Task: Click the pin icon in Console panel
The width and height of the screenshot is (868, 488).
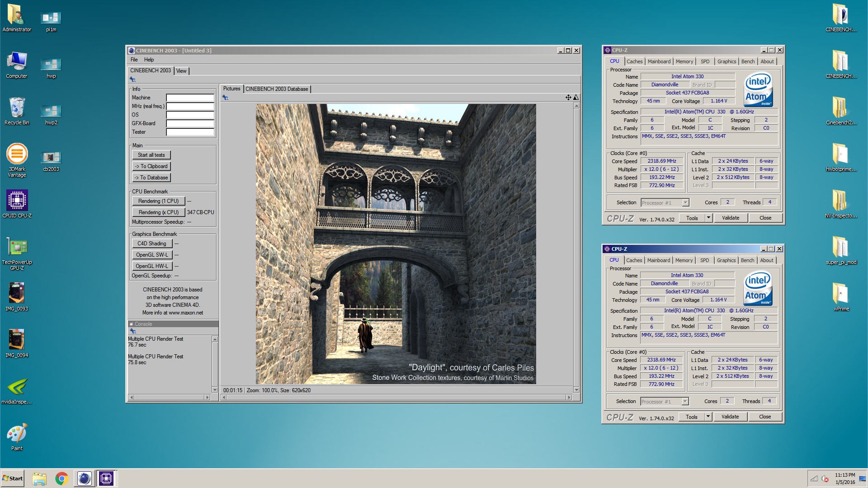Action: click(133, 331)
